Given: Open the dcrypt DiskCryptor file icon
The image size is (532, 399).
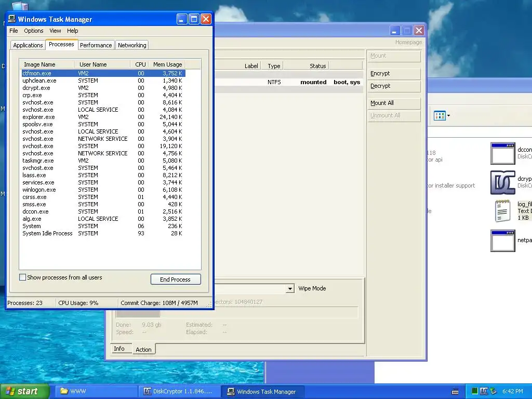Looking at the screenshot, I should [x=503, y=182].
